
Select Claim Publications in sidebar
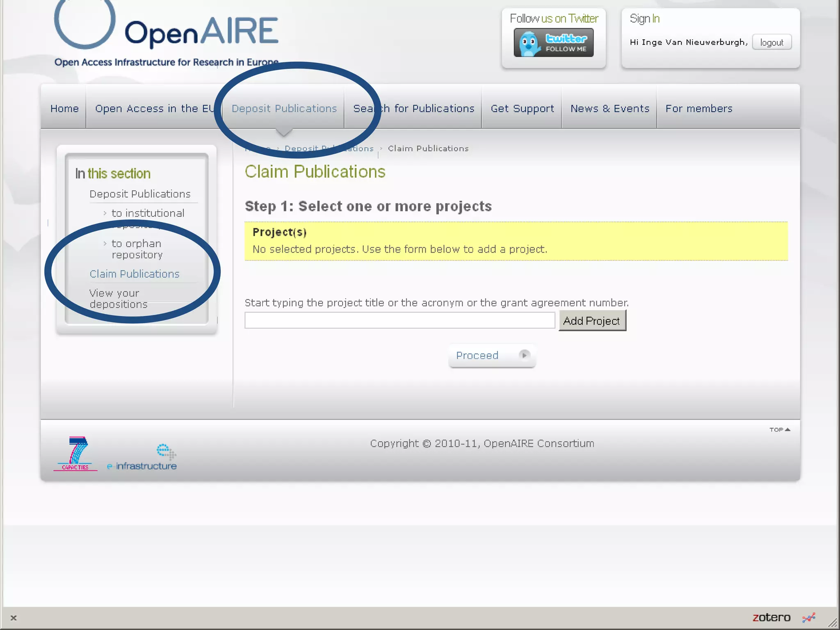coord(135,274)
